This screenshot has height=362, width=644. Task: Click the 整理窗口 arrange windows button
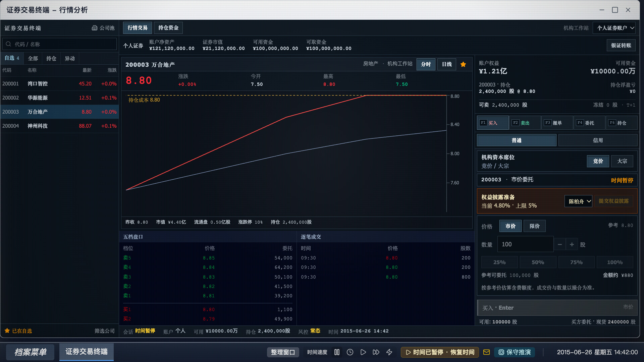283,352
